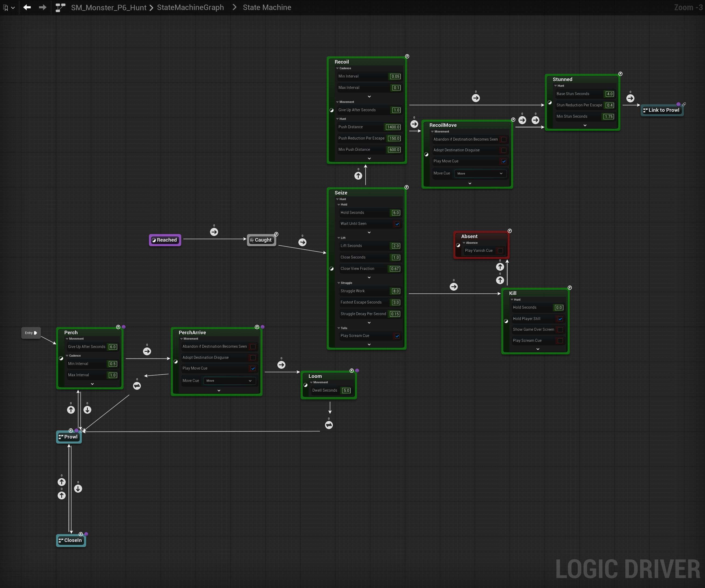Select the transition icon from Seize to Kill
Screen dimensions: 705x588
[x=454, y=287]
